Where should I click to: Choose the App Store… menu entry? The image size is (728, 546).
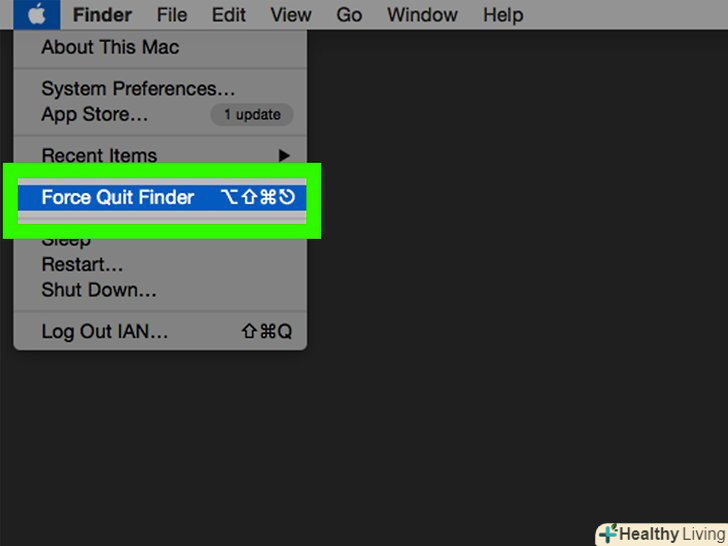94,114
